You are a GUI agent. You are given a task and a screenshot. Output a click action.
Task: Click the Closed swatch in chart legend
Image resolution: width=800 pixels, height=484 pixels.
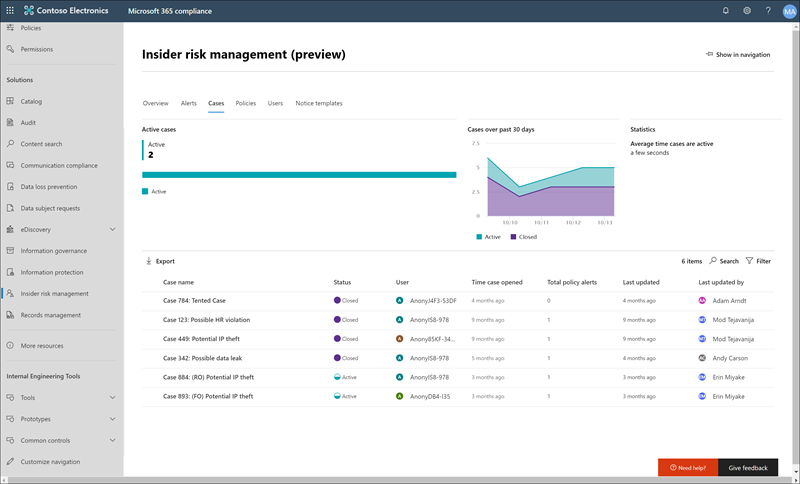(513, 237)
